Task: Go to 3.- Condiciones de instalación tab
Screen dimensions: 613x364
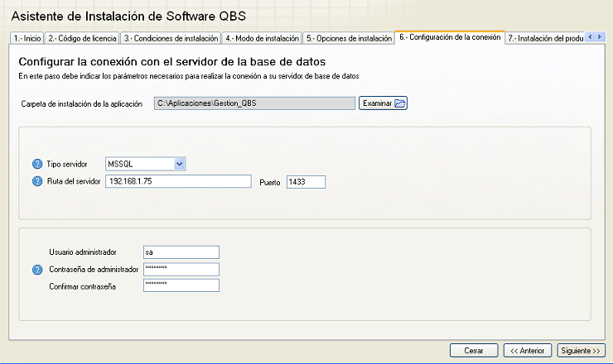Action: pyautogui.click(x=171, y=38)
